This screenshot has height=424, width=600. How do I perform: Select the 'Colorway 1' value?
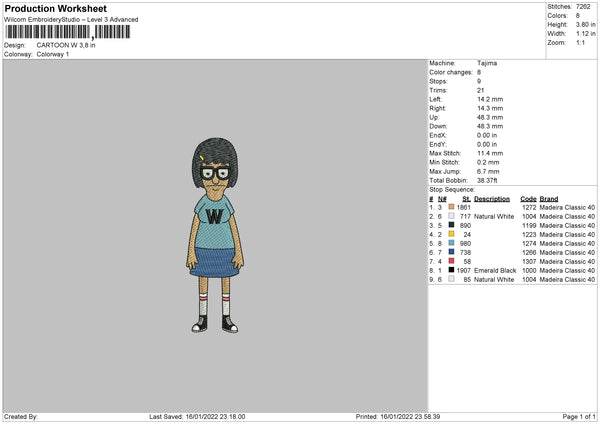pyautogui.click(x=53, y=54)
